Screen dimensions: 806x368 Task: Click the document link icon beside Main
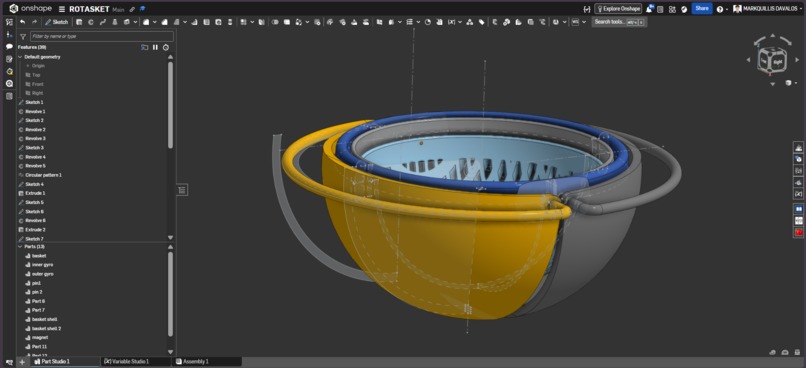(x=133, y=9)
